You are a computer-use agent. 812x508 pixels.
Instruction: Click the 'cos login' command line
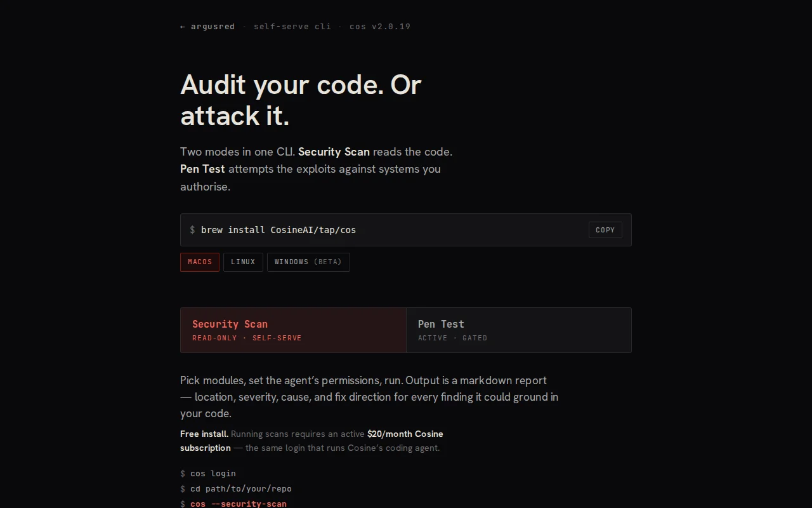tap(213, 474)
